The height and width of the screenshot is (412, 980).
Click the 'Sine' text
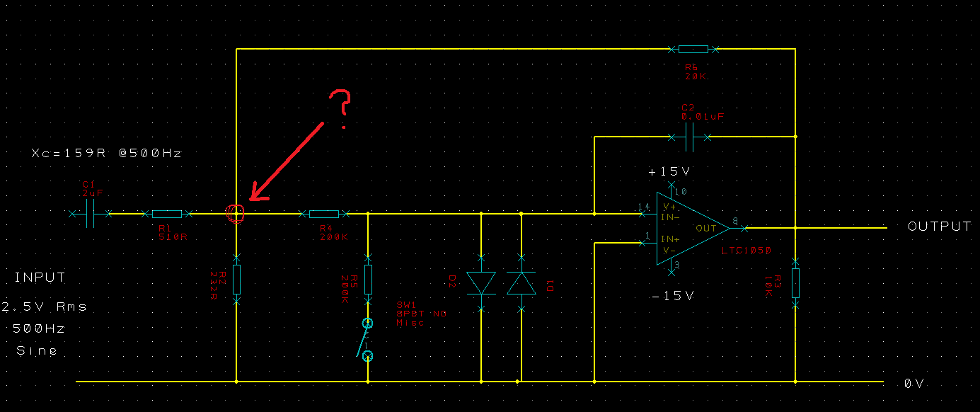tap(37, 351)
